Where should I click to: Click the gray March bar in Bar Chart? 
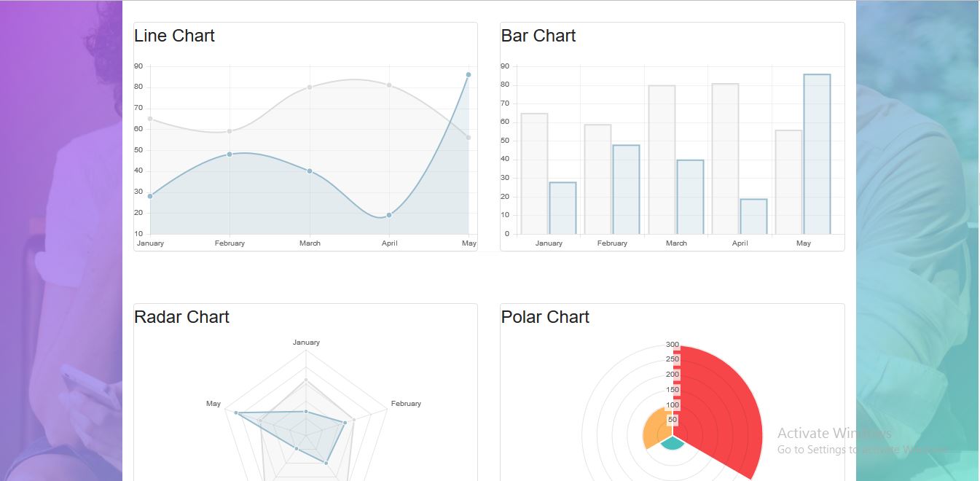(x=662, y=160)
